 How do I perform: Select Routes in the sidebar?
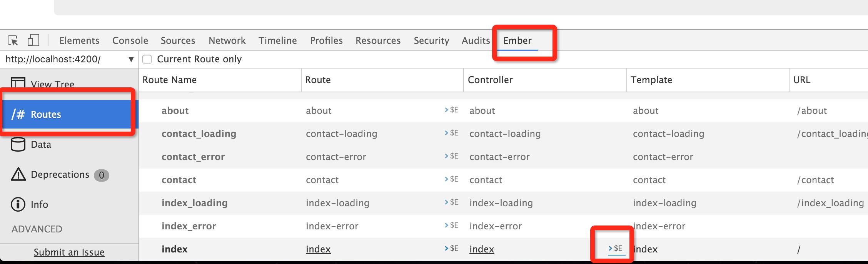(x=46, y=114)
